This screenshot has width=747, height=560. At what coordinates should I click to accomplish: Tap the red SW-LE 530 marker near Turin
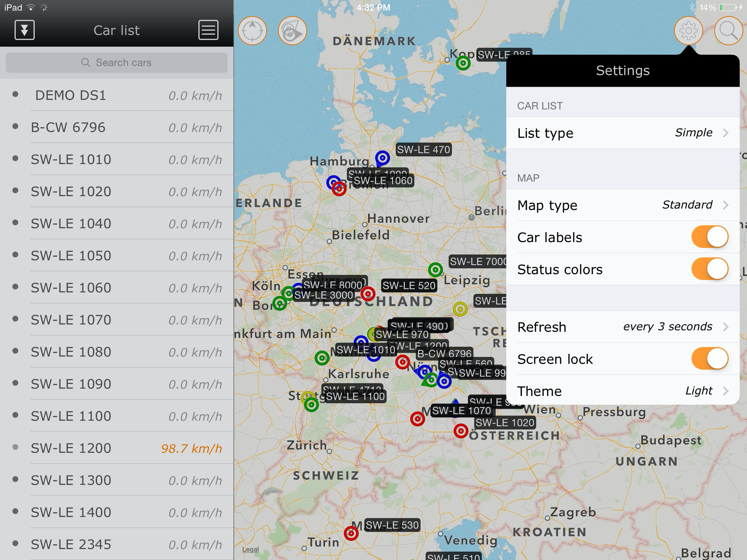(x=351, y=533)
